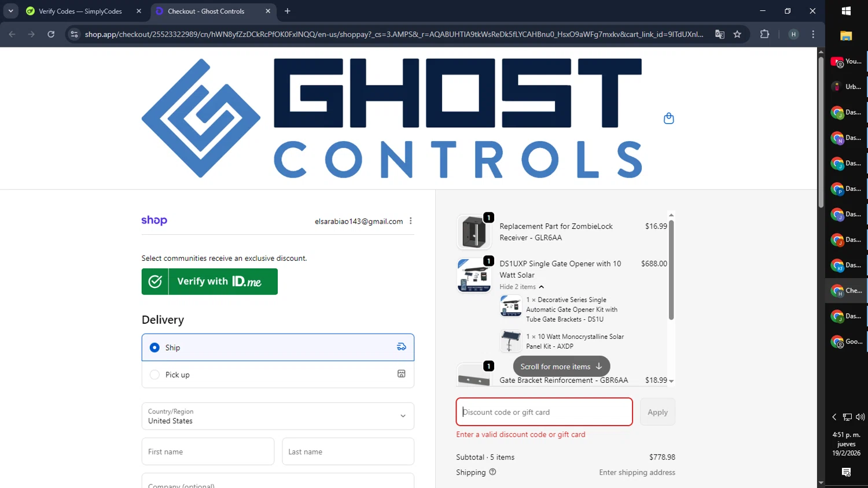Screen dimensions: 868x488
Task: Open the tab search dropdown
Action: pos(10,11)
